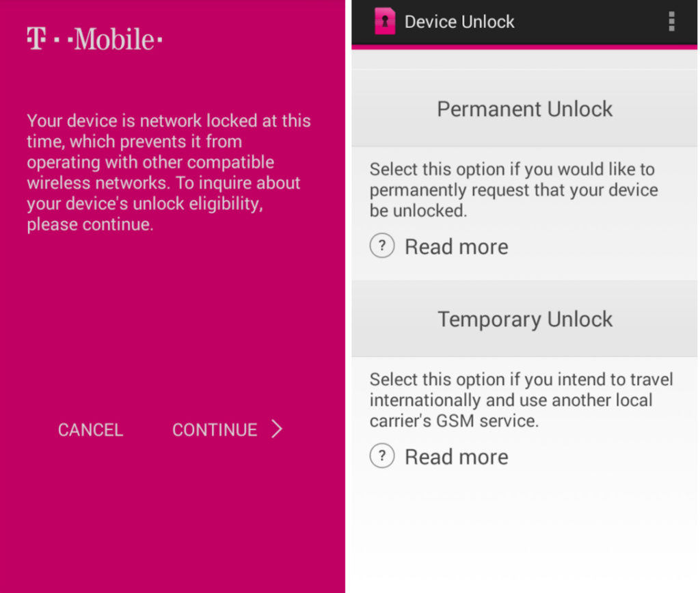Open Read more for Temporary Unlock
The width and height of the screenshot is (700, 593).
[x=456, y=457]
